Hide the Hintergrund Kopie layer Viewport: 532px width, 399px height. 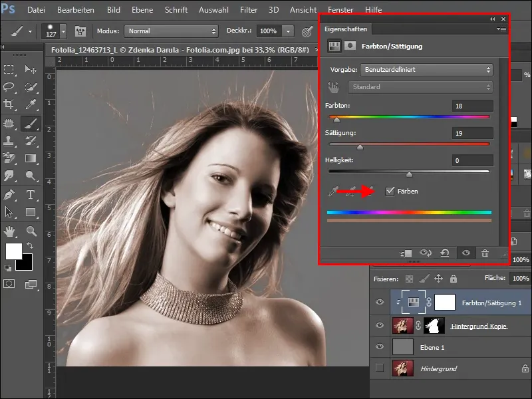pos(380,325)
